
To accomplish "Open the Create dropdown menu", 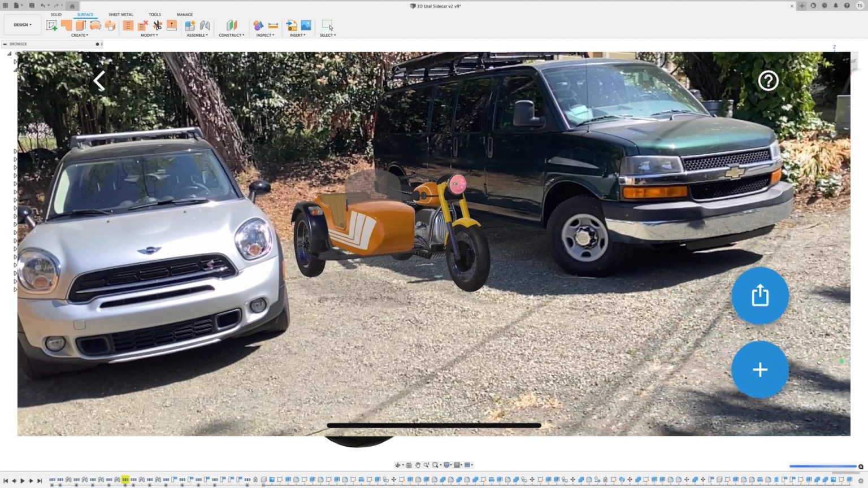I will 80,35.
